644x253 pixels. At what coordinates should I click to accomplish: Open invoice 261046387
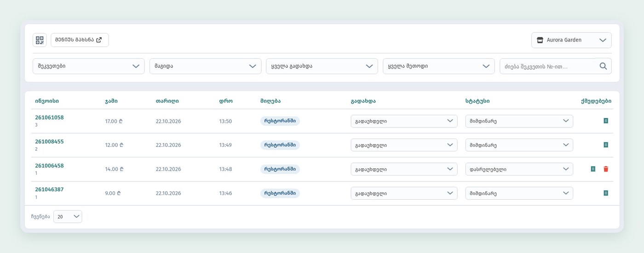pos(49,190)
